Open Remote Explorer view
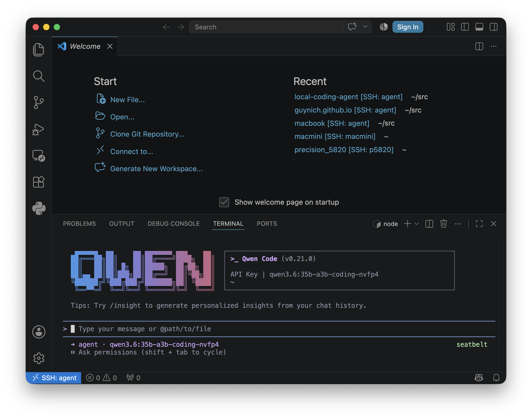532x418 pixels. point(39,156)
